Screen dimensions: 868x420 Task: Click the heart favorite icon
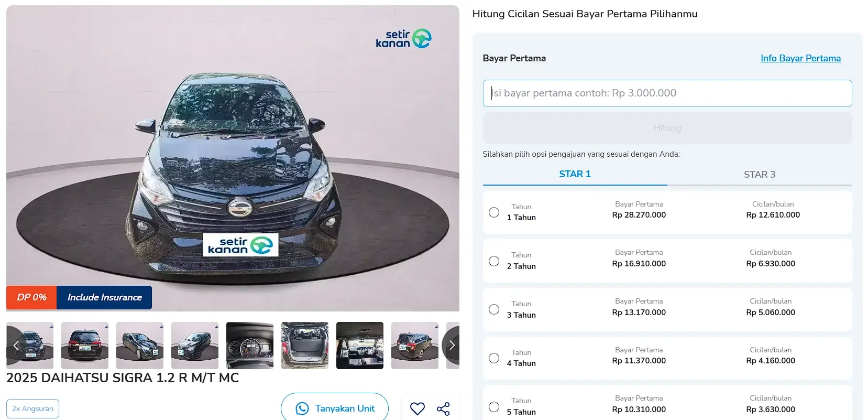[417, 408]
